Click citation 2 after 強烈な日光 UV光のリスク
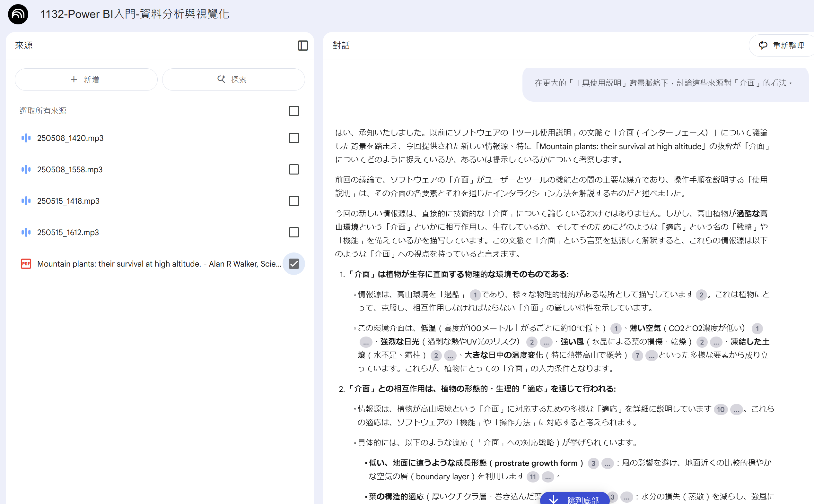The height and width of the screenshot is (504, 814). [532, 342]
